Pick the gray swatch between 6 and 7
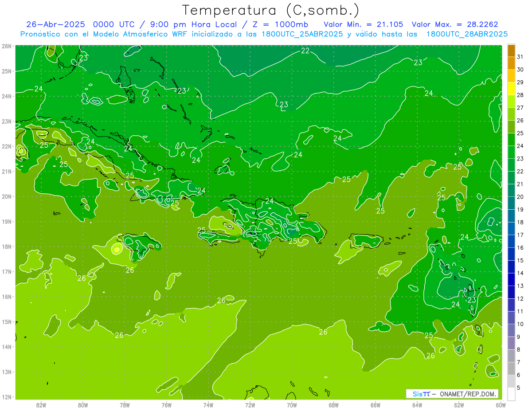The width and height of the screenshot is (532, 411). tap(511, 368)
